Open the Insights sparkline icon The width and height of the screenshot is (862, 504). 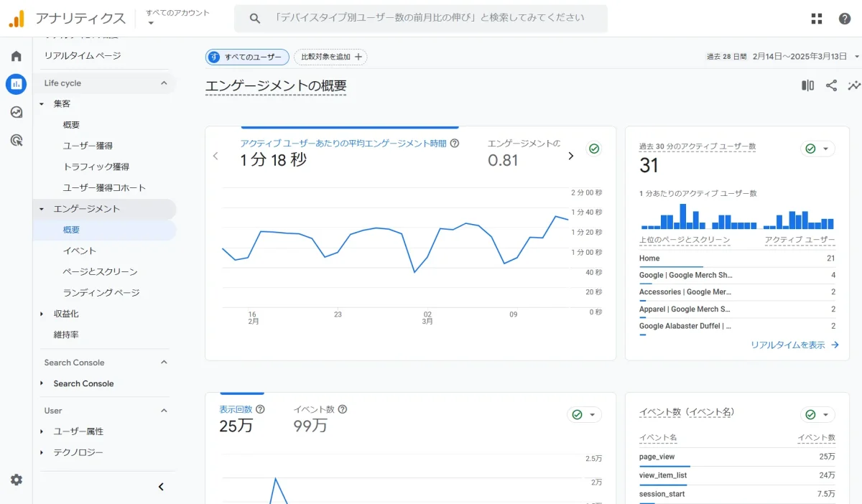coord(854,85)
